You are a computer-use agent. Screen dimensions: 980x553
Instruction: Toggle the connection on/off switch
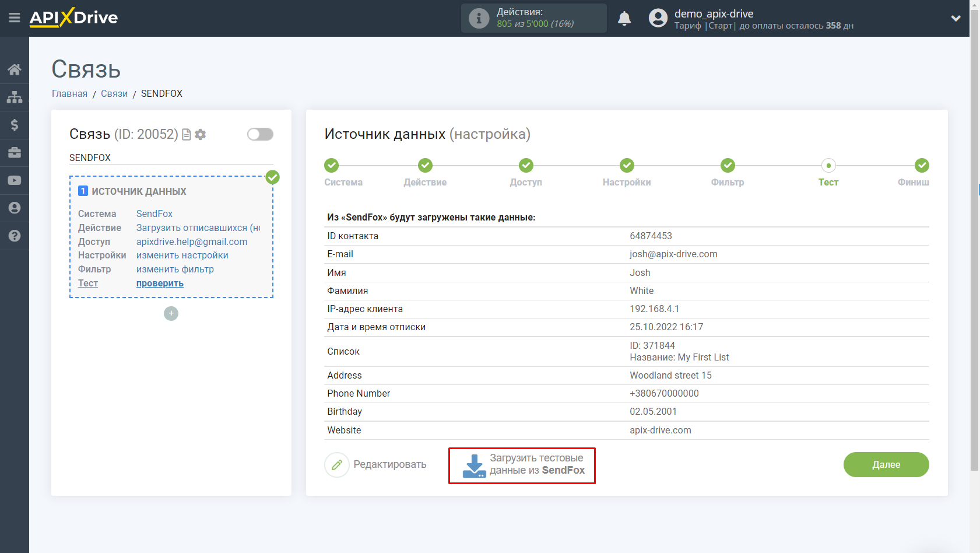[260, 134]
